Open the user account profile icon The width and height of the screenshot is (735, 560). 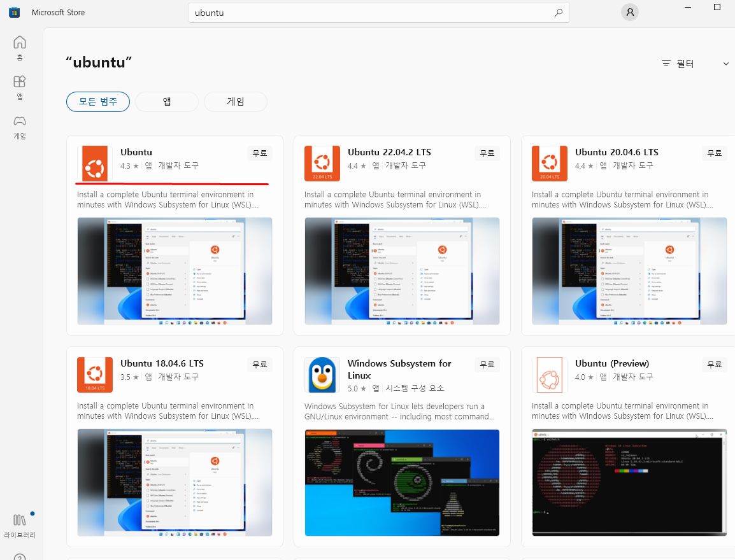tap(630, 12)
